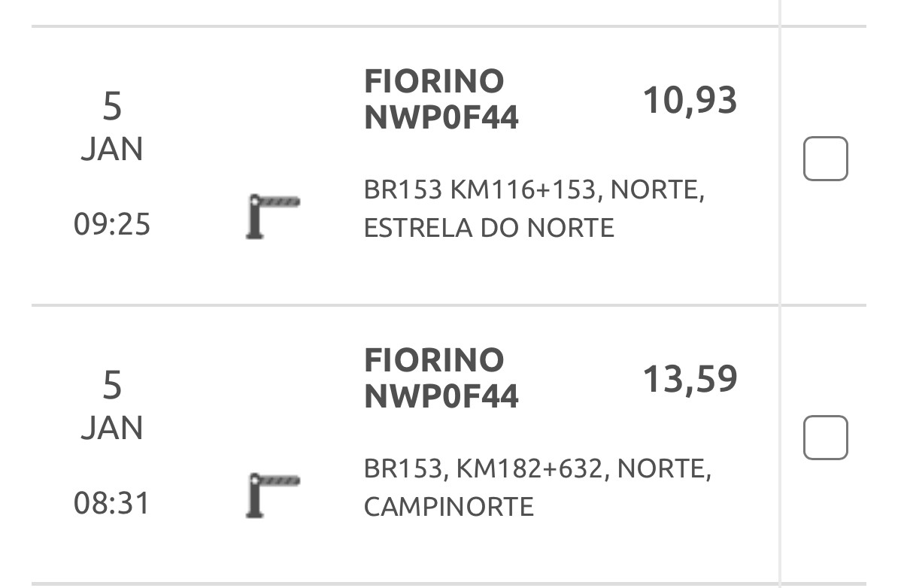Click the 09:25 timestamp

coord(112,224)
